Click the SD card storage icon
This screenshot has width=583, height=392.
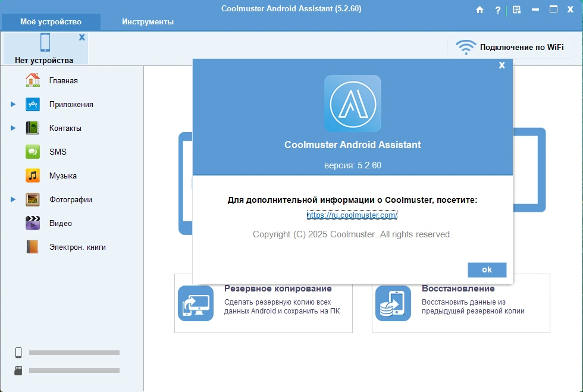click(18, 371)
